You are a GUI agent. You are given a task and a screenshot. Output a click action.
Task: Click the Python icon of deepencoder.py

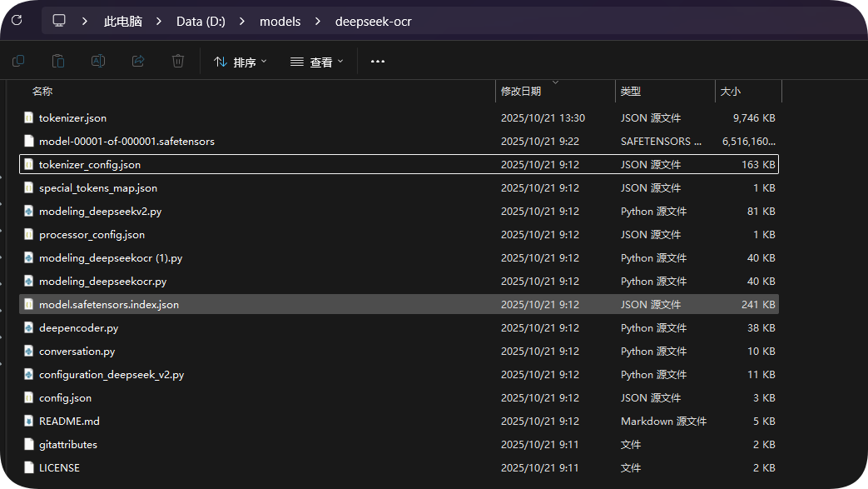coord(29,327)
